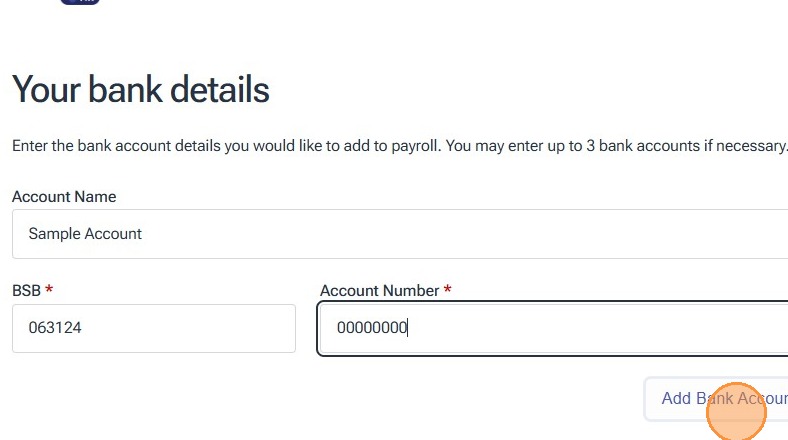Click the Add Bank Account button
Image resolution: width=788 pixels, height=440 pixels.
click(716, 398)
